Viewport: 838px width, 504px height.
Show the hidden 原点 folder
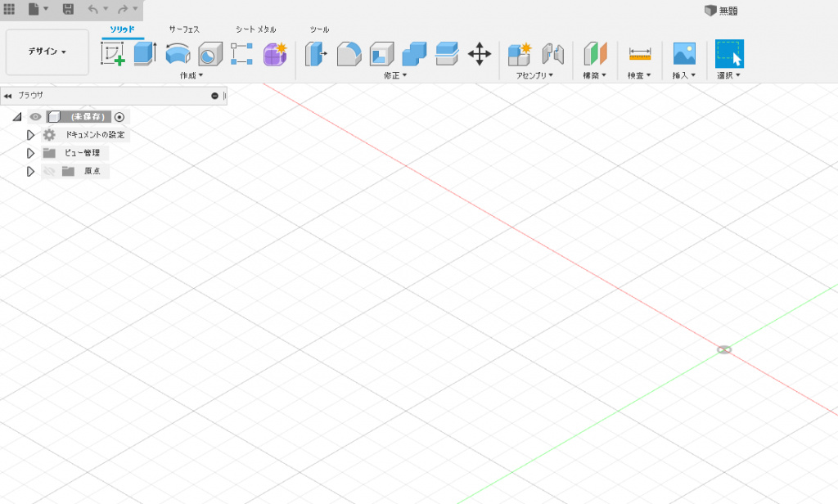pos(49,171)
